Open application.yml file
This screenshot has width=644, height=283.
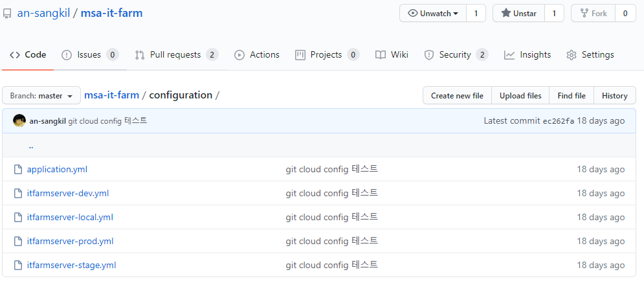(x=57, y=169)
